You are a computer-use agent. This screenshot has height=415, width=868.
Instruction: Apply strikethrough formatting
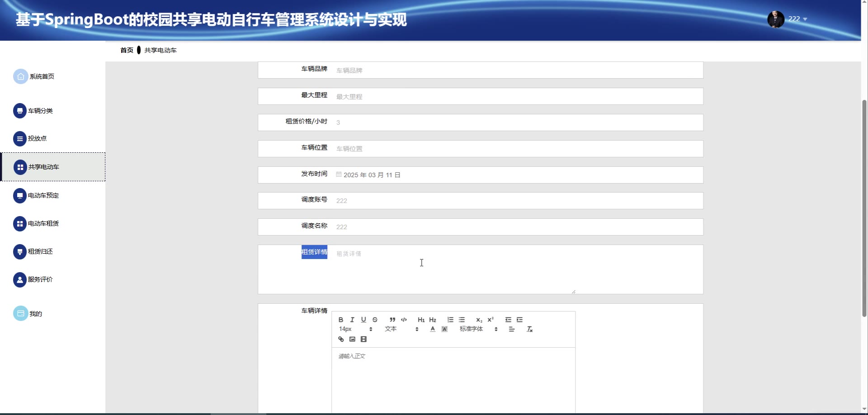(375, 320)
